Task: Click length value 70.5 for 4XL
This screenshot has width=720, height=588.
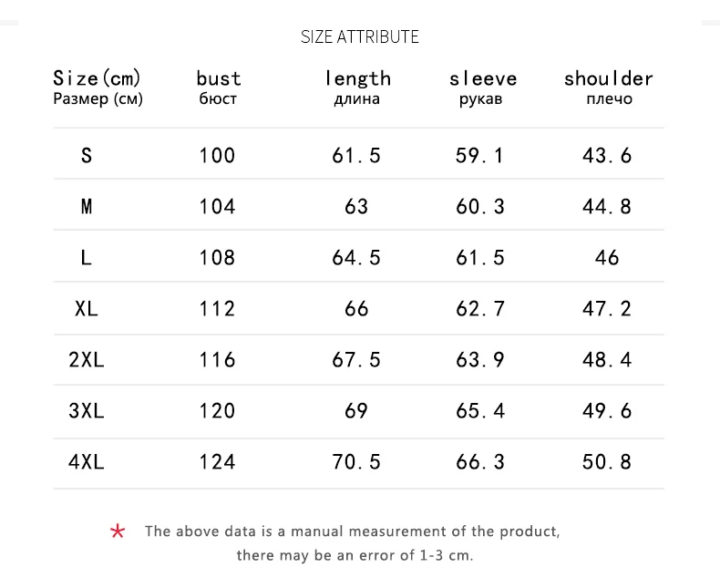Action: point(356,461)
